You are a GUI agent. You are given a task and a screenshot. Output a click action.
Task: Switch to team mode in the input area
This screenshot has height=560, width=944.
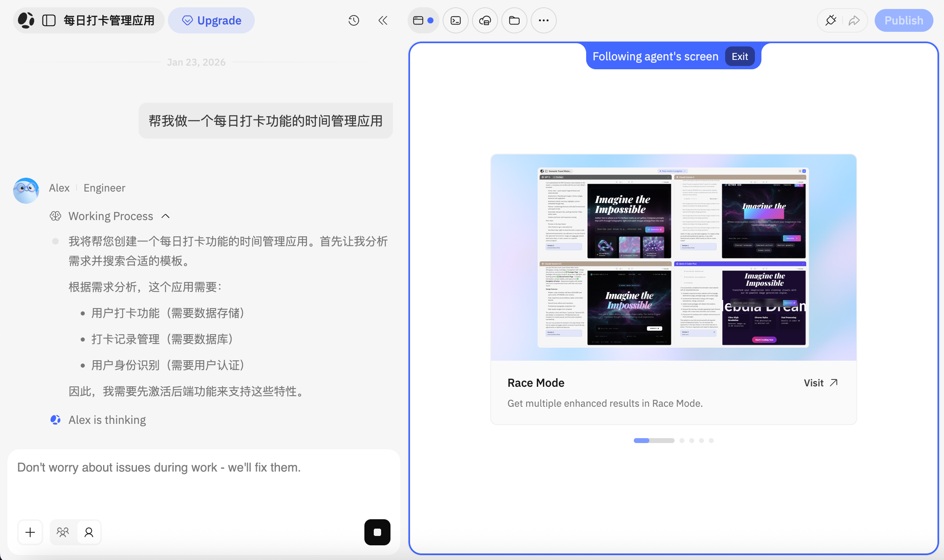63,532
